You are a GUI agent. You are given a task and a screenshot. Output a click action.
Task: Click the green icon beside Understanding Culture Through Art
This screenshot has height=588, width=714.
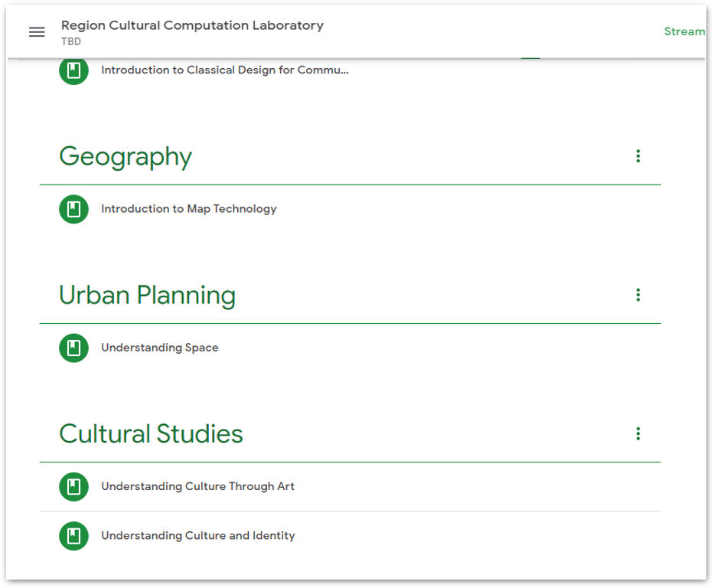pyautogui.click(x=73, y=485)
